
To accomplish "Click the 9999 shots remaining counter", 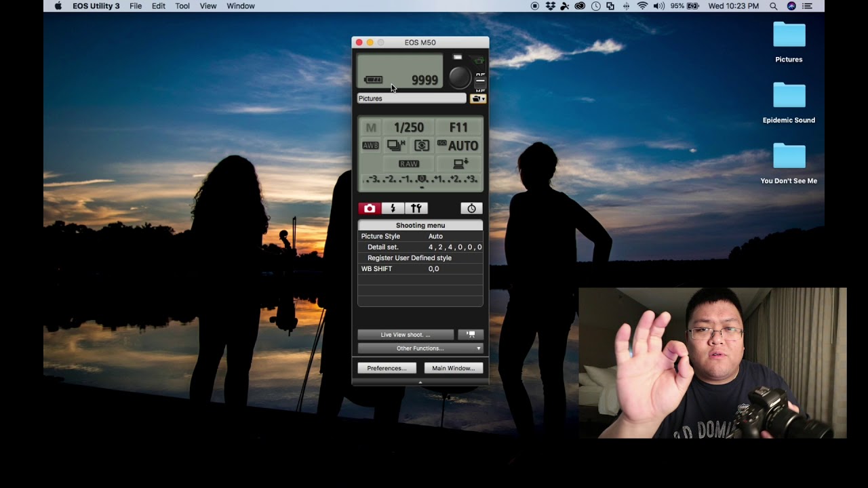I will (x=425, y=80).
